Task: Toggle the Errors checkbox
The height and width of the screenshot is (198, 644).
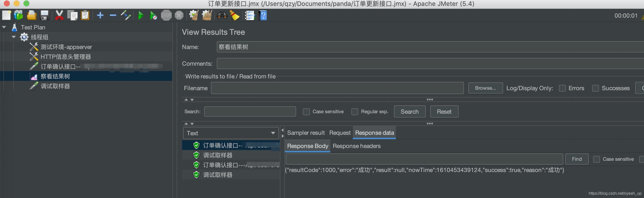Action: [562, 88]
